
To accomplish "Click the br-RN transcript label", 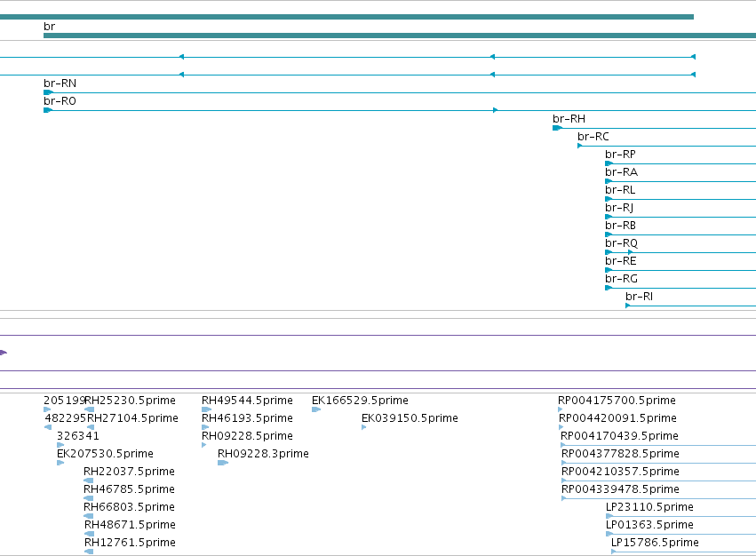I will [60, 83].
